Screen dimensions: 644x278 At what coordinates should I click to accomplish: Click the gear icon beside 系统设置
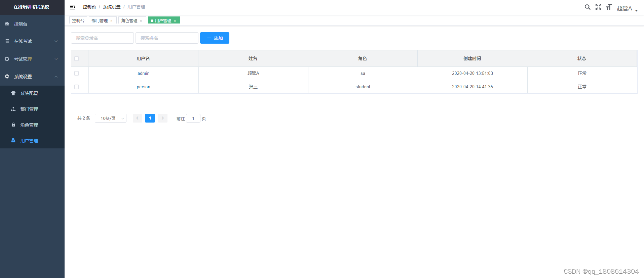point(7,77)
